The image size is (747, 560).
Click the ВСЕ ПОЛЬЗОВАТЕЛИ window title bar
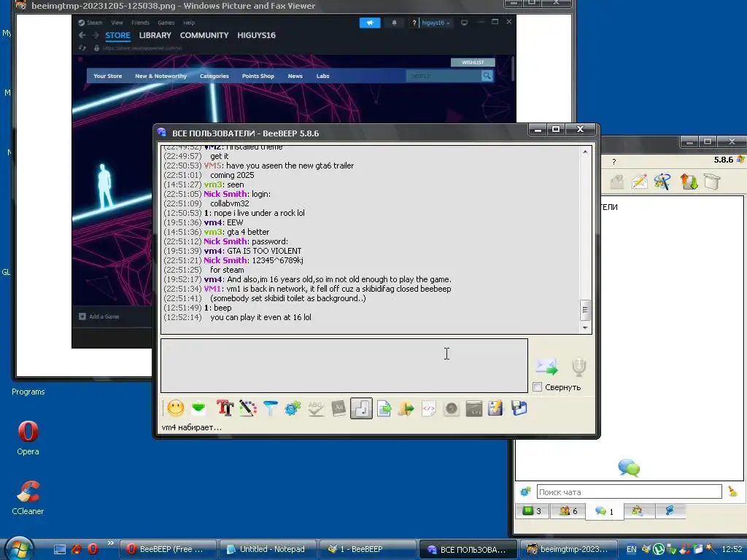343,133
